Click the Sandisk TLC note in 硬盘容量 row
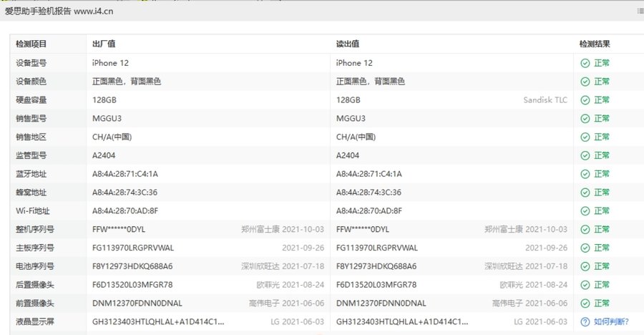Screen dimensions: 644x335 point(545,100)
